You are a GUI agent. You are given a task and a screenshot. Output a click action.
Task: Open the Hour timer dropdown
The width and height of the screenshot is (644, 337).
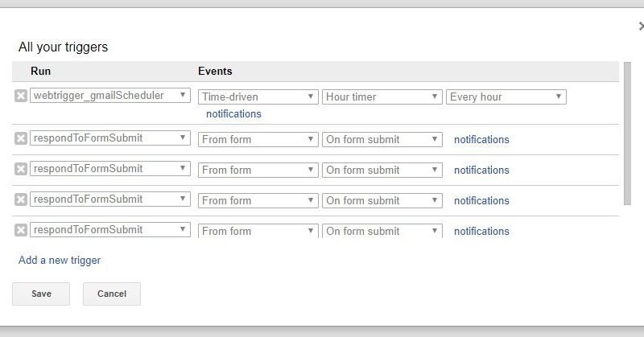pyautogui.click(x=382, y=97)
